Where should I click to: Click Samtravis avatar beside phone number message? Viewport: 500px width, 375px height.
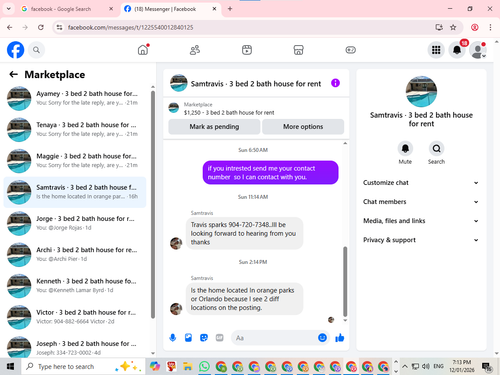pos(176,243)
